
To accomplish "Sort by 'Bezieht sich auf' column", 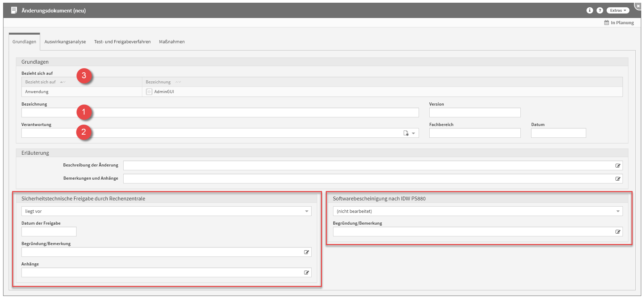I will click(x=41, y=82).
